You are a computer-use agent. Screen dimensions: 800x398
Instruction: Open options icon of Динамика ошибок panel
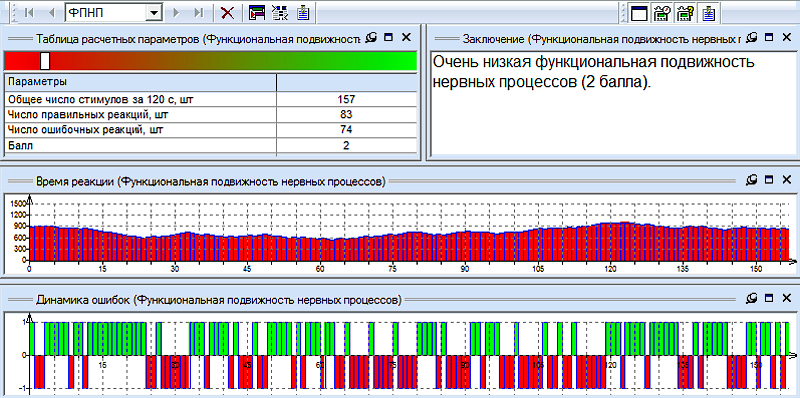[x=752, y=297]
